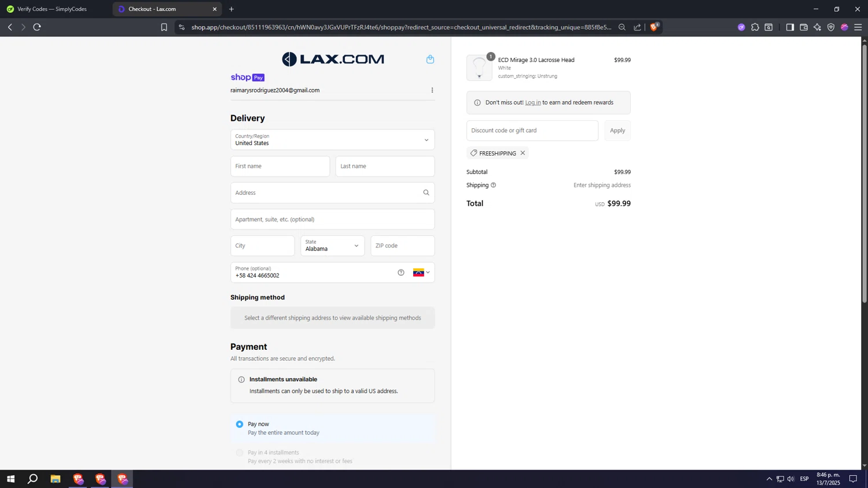The width and height of the screenshot is (868, 488).
Task: Open the Country/Region dropdown
Action: point(333,140)
